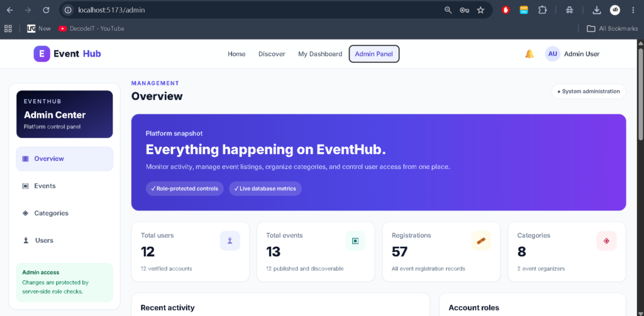This screenshot has width=644, height=316.
Task: Reload the page
Action: pyautogui.click(x=46, y=10)
